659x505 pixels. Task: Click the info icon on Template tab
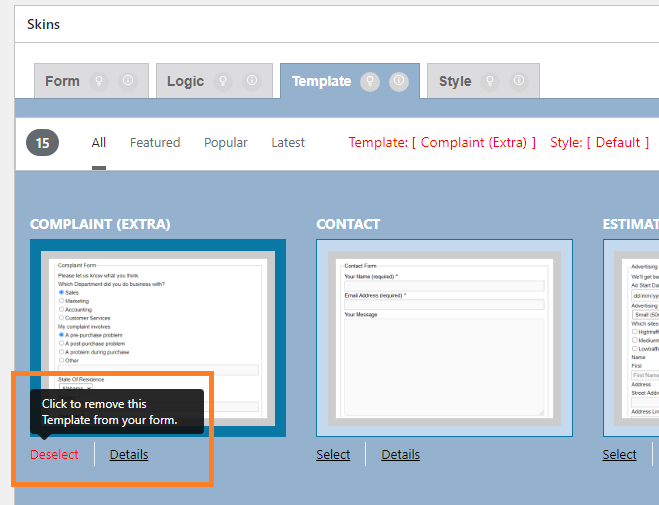coord(399,81)
